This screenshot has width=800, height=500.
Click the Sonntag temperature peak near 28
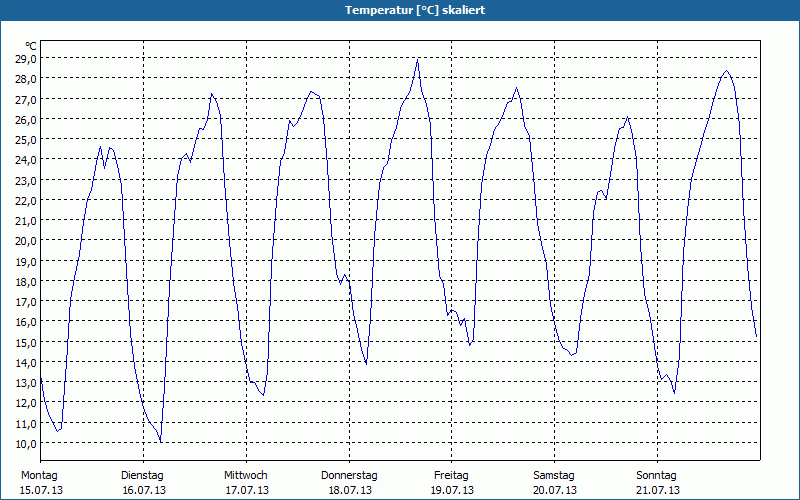pos(727,71)
